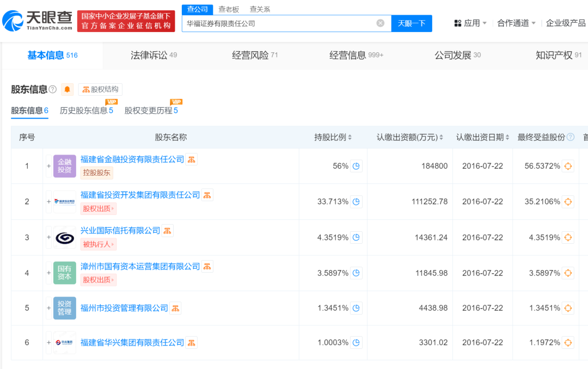Open equity structure icon for 福建省华兴集团有限责任公司
The width and height of the screenshot is (588, 369).
click(192, 343)
